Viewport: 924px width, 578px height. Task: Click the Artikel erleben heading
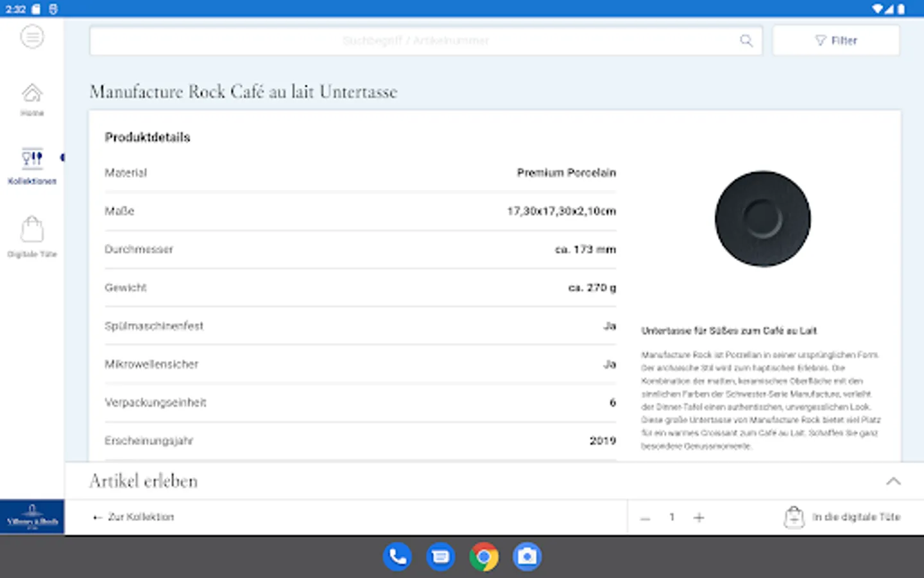144,481
